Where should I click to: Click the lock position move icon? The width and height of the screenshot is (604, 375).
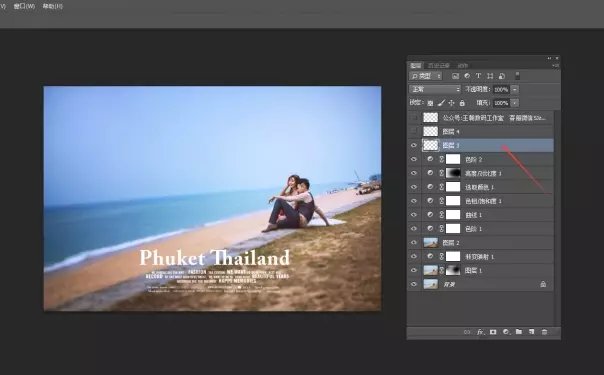click(451, 103)
